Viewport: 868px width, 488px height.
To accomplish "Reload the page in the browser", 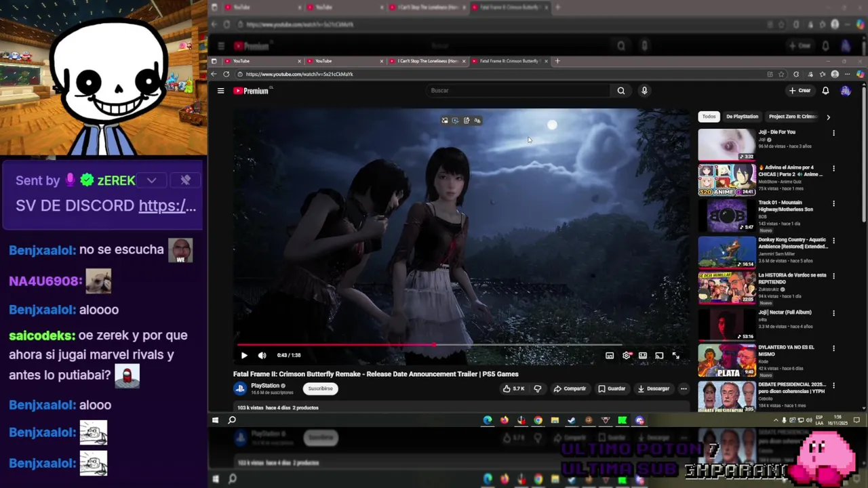I will coord(226,74).
